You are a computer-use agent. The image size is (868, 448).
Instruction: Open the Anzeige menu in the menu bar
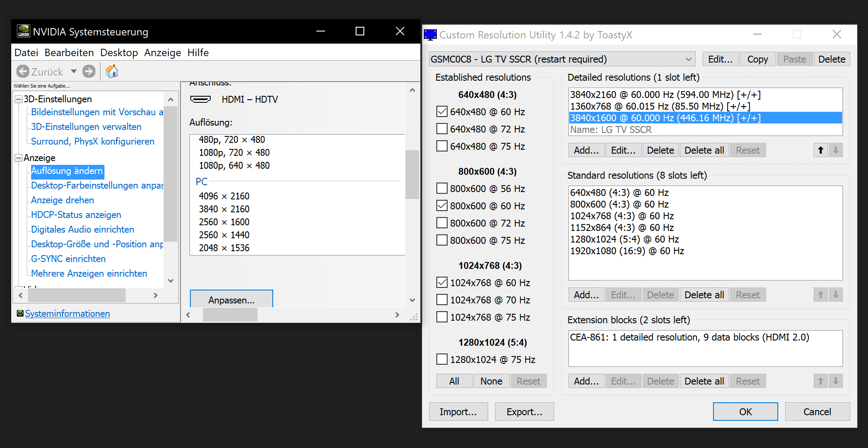pyautogui.click(x=163, y=53)
